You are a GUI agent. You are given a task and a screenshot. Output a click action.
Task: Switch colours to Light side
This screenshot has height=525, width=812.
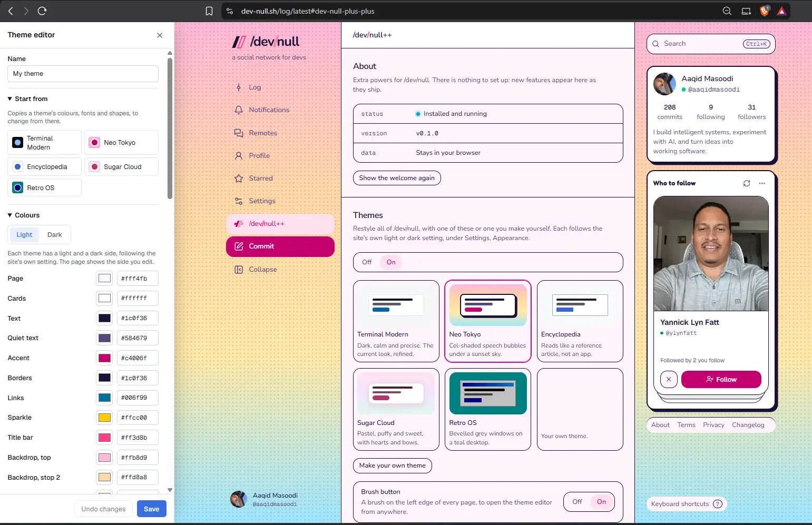(x=24, y=235)
